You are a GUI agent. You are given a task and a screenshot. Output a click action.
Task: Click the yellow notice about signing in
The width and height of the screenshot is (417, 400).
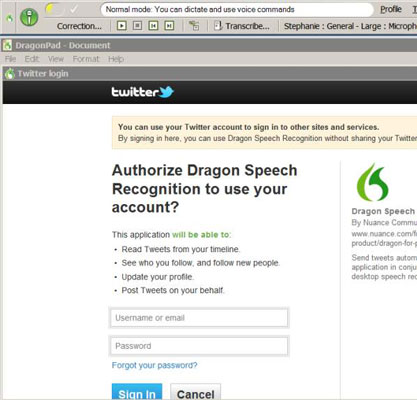pyautogui.click(x=264, y=133)
